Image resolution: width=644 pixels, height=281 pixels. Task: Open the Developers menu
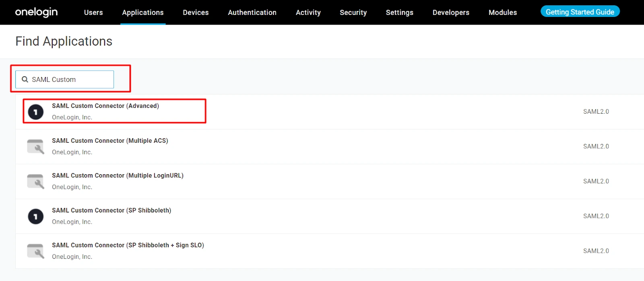click(x=451, y=12)
